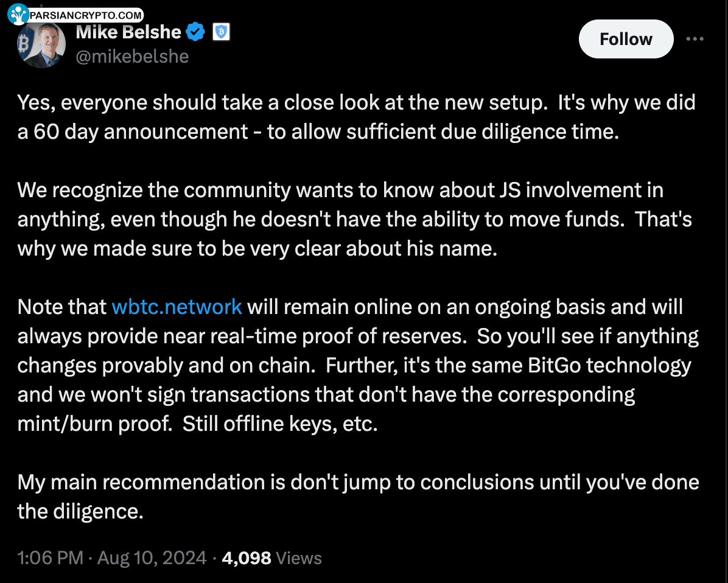Click the line starting "always provide near real-time"

[x=358, y=336]
